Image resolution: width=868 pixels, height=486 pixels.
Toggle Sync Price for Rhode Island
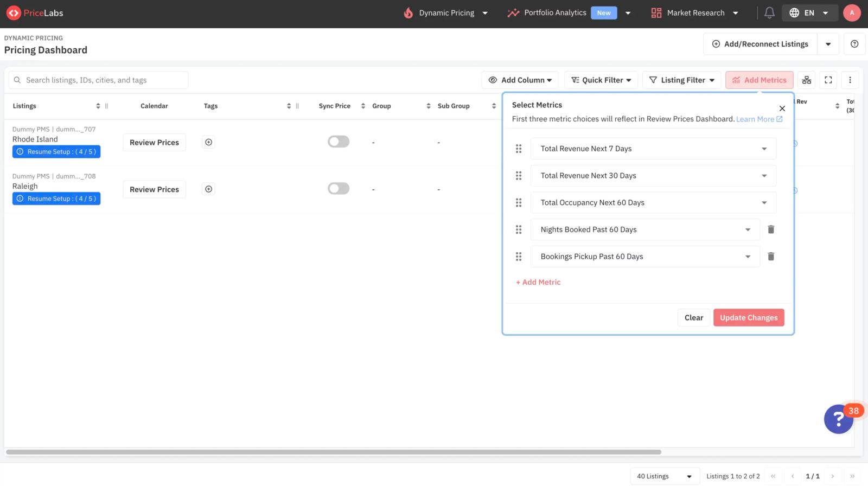339,142
